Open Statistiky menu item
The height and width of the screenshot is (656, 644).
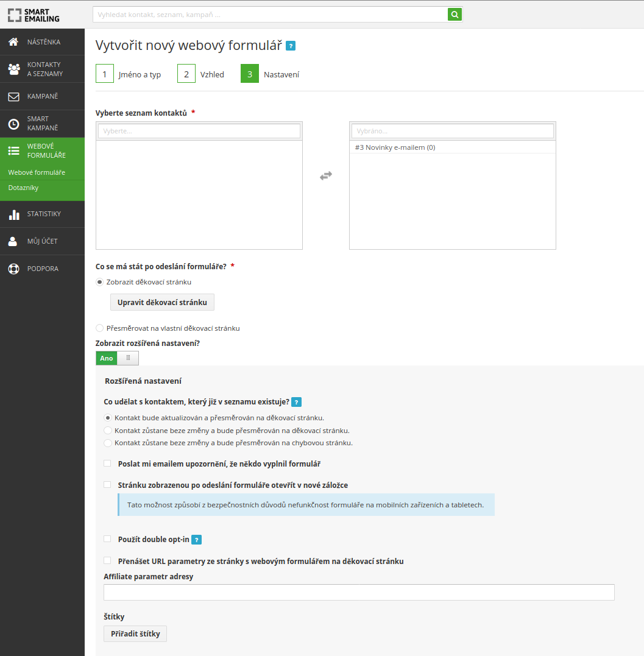42,214
